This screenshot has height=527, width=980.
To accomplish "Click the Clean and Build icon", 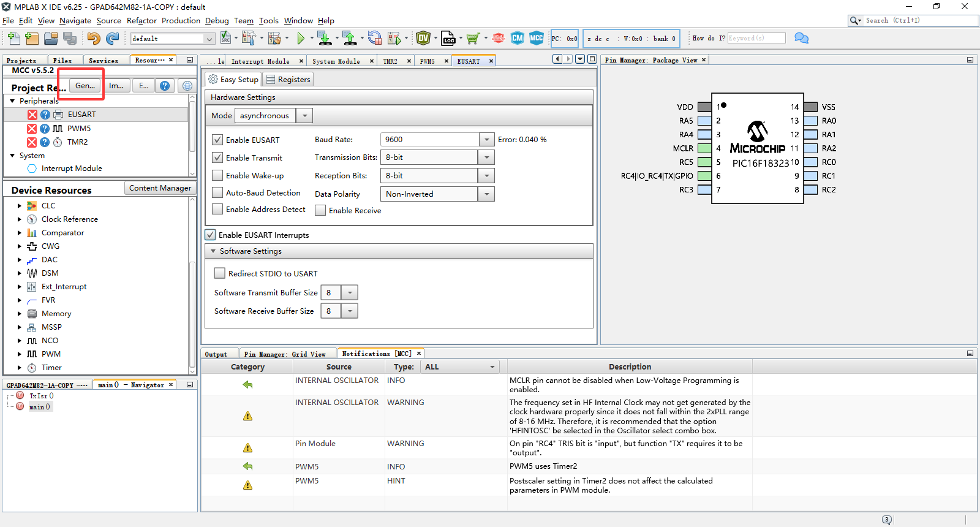I will tap(274, 39).
